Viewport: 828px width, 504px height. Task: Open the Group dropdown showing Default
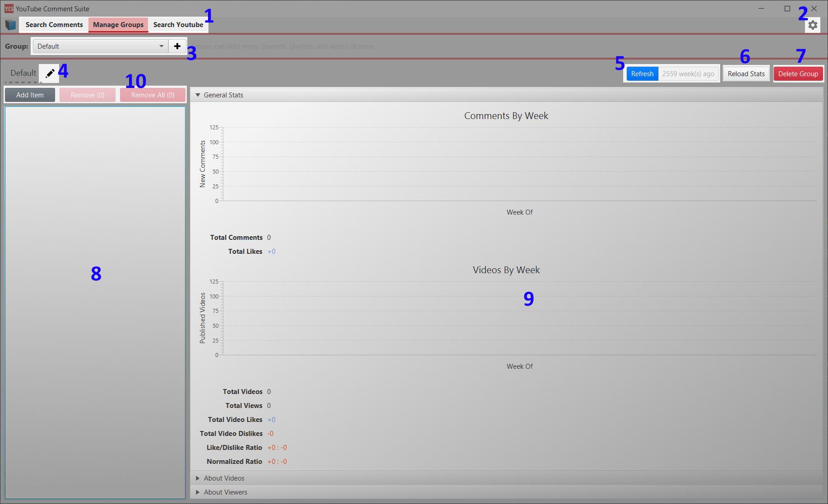(x=100, y=46)
